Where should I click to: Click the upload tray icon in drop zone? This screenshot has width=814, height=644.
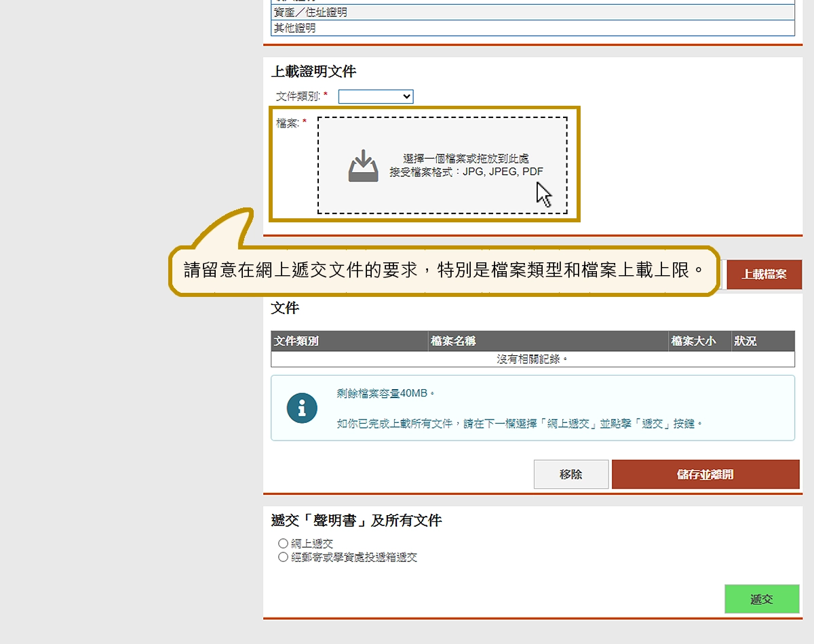(x=363, y=166)
